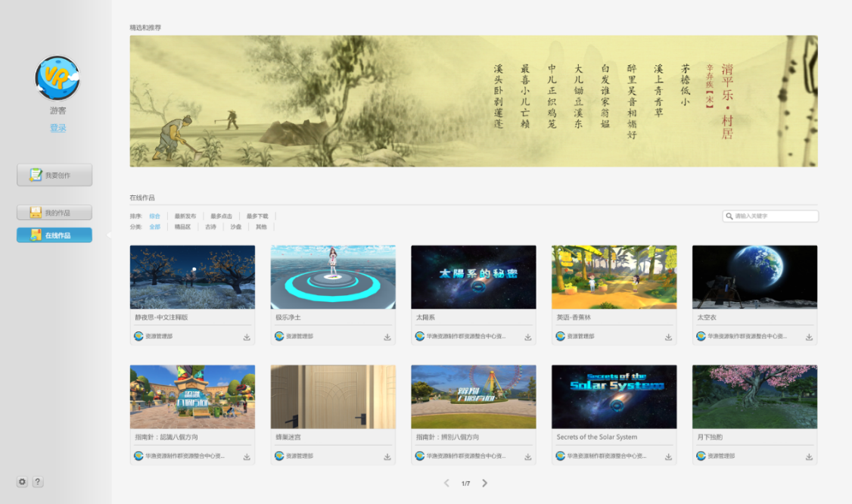Download 极乐净土 via its download icon

pyautogui.click(x=387, y=337)
